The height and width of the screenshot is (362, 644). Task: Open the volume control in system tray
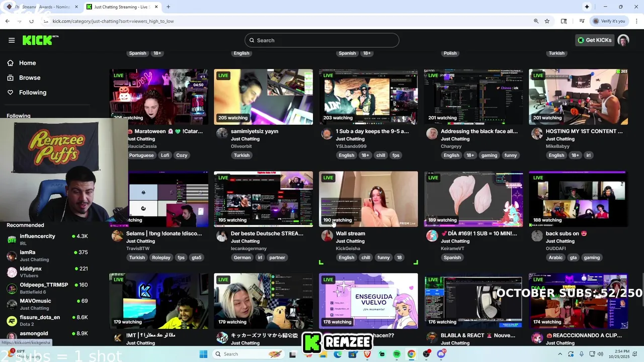pos(600,354)
